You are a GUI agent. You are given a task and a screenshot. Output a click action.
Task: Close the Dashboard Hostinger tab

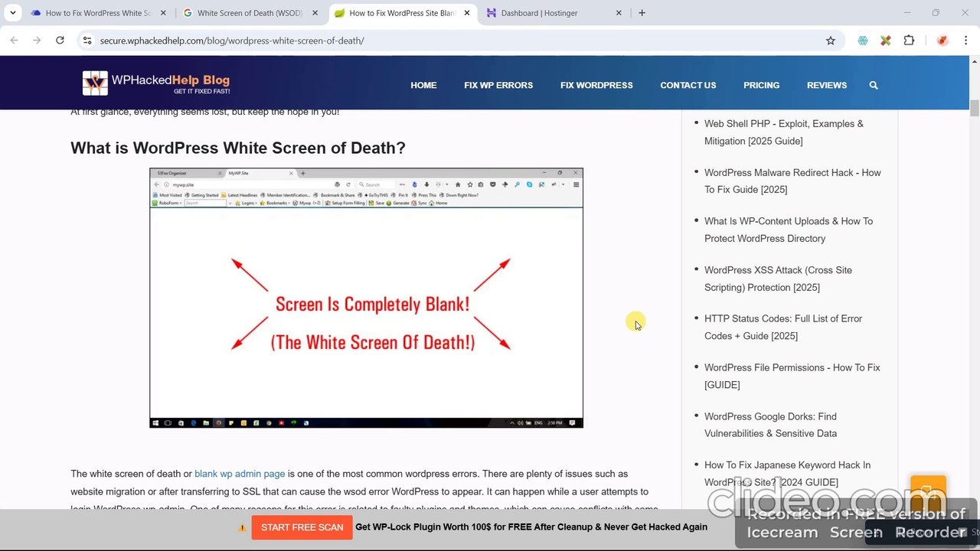[x=619, y=13]
